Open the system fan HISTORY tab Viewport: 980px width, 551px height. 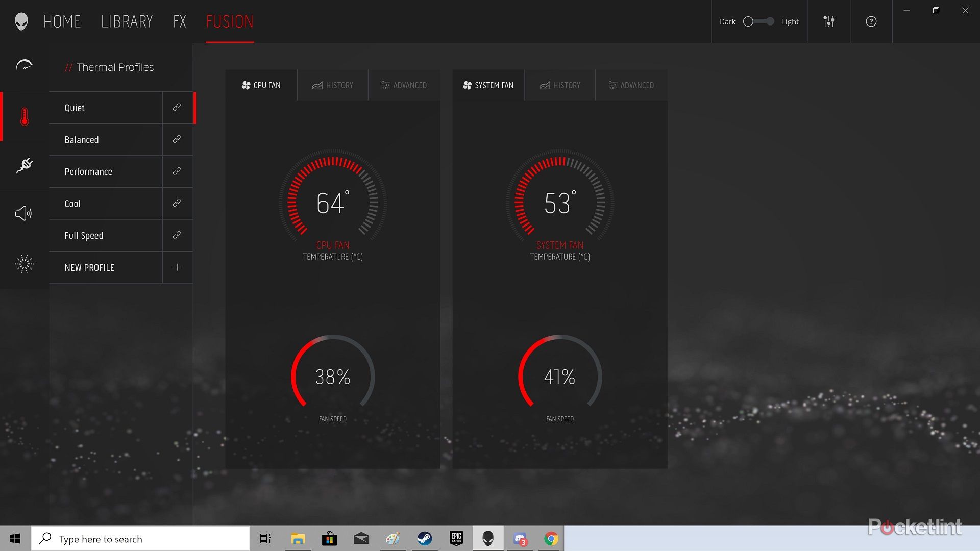(x=560, y=85)
